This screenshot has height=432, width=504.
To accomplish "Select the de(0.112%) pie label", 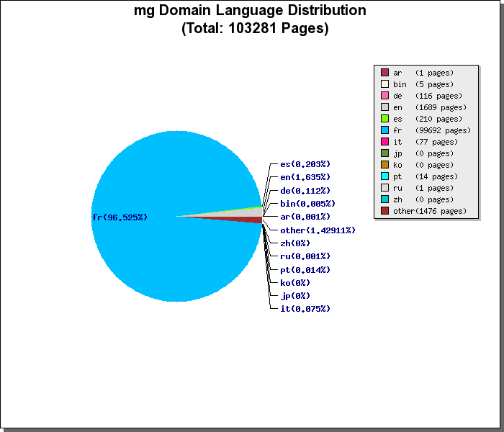I will 305,191.
